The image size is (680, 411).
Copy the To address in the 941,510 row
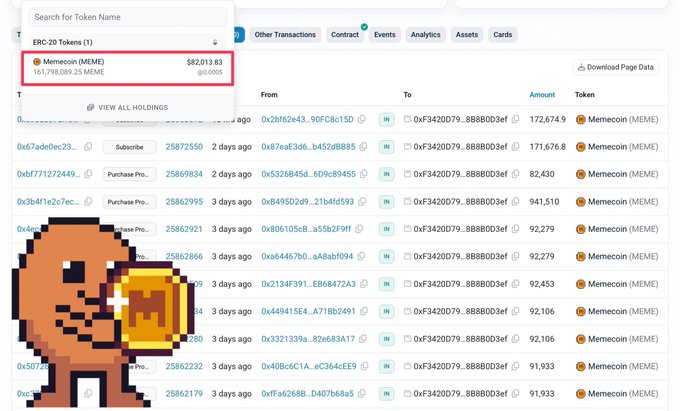(x=515, y=202)
